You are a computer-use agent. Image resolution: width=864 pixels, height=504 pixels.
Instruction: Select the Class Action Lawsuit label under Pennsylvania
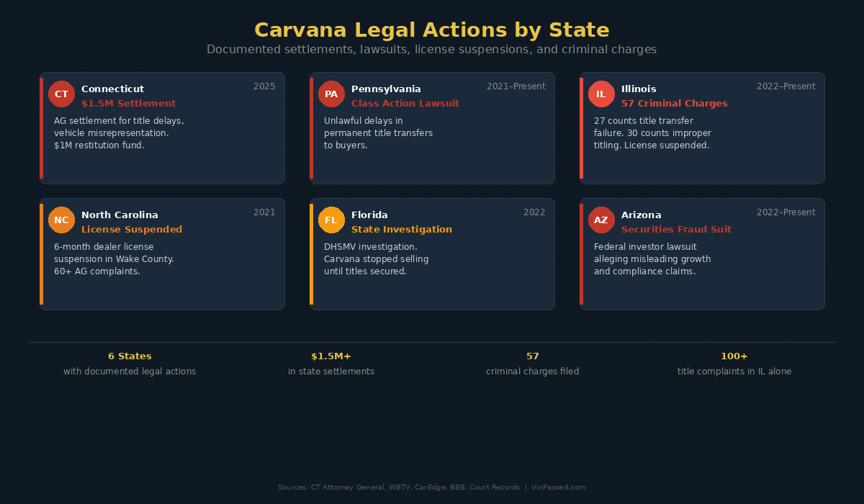[405, 103]
